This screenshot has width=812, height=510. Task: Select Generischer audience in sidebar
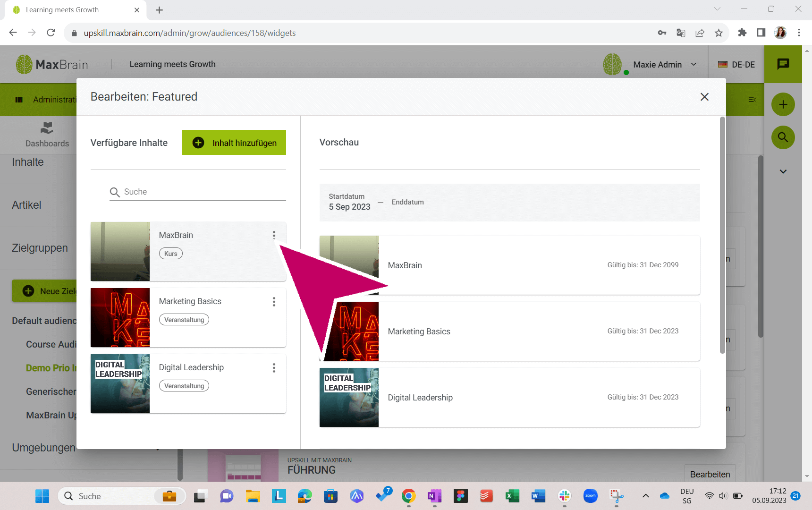coord(51,391)
